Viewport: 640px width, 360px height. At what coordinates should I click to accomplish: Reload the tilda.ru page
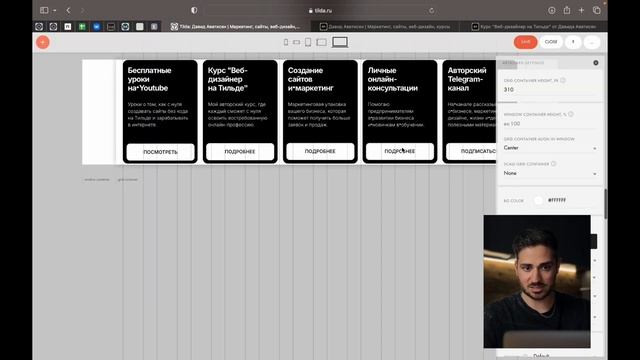click(431, 11)
